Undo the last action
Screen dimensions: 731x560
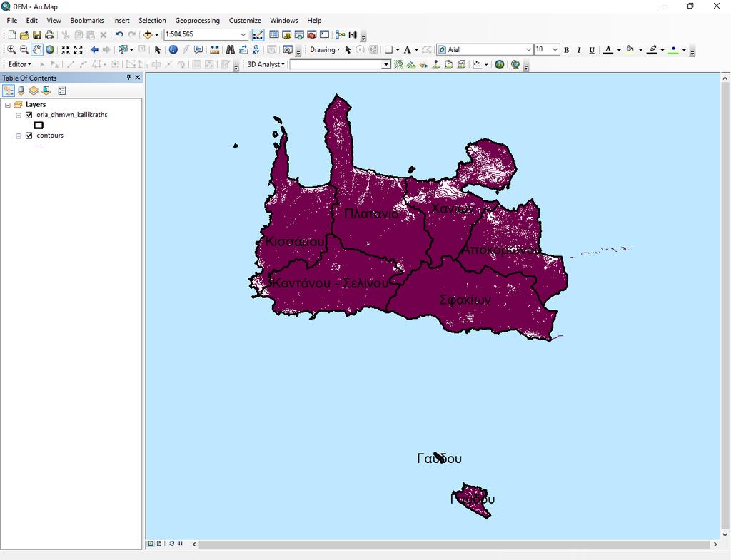pos(119,34)
